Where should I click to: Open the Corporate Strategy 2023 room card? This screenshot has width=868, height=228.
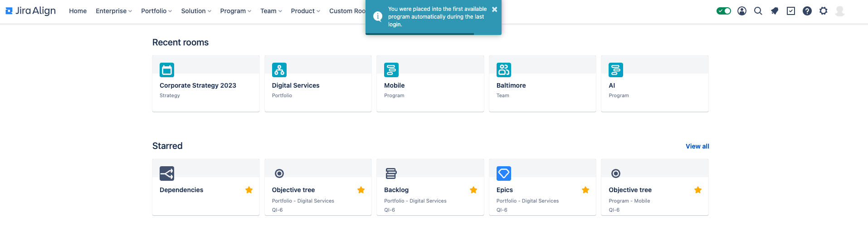[206, 84]
